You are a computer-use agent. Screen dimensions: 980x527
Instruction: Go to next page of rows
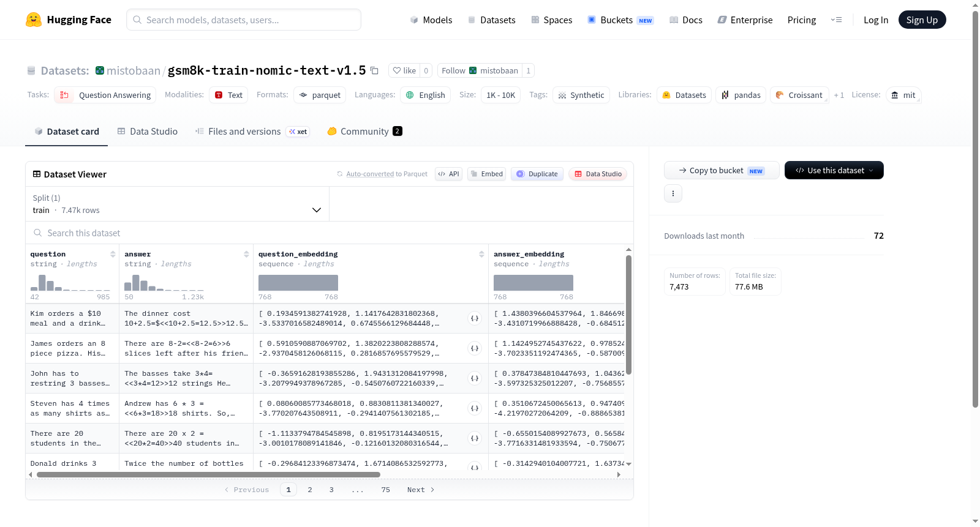click(x=421, y=490)
